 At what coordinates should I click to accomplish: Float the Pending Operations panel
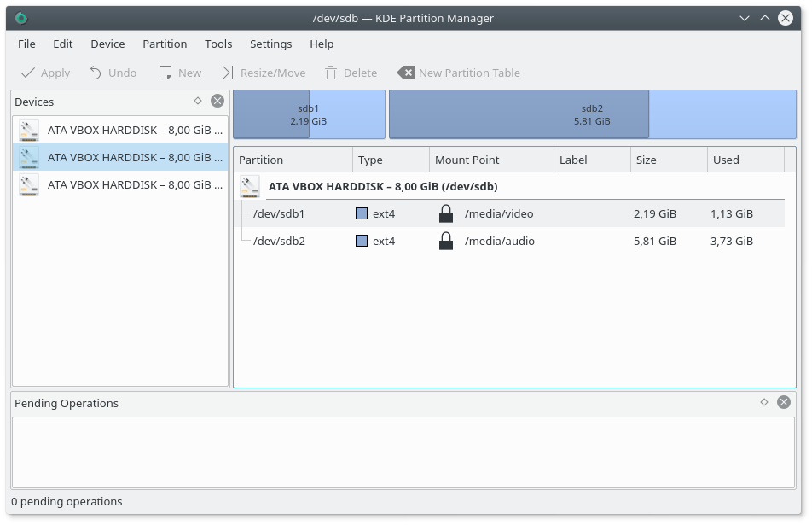point(764,402)
